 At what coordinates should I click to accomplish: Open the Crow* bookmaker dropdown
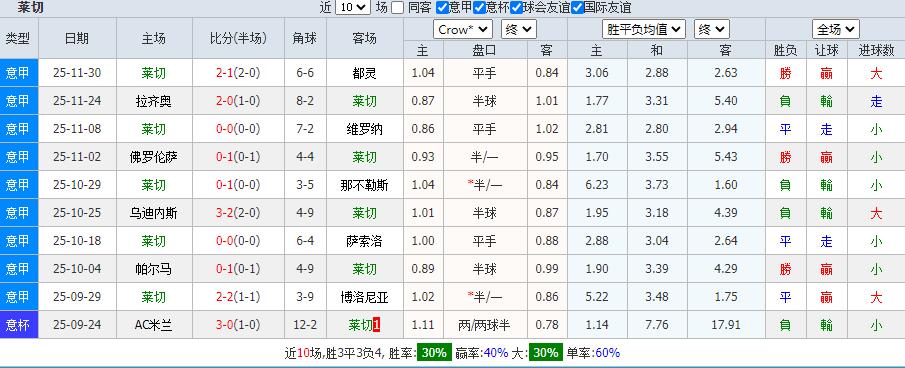coord(463,29)
